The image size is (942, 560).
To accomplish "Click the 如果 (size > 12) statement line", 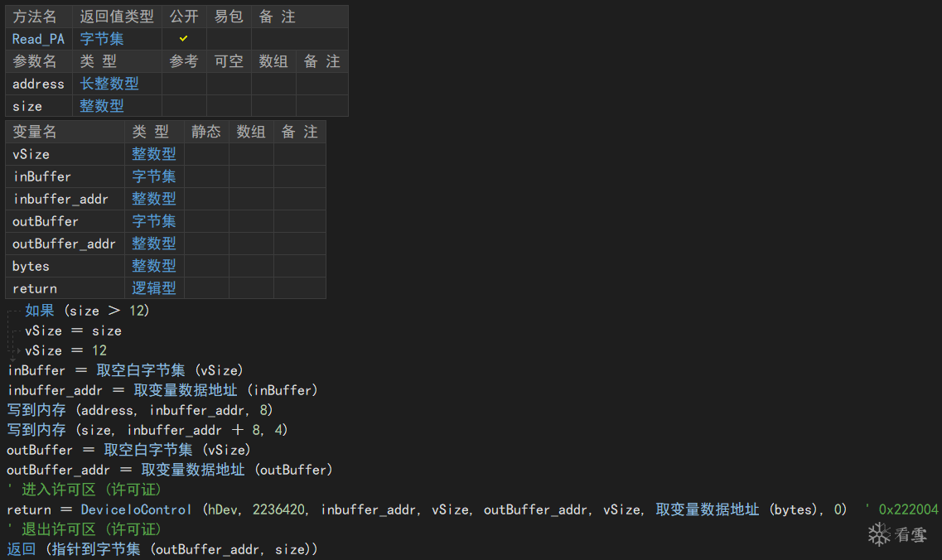I will (x=87, y=311).
